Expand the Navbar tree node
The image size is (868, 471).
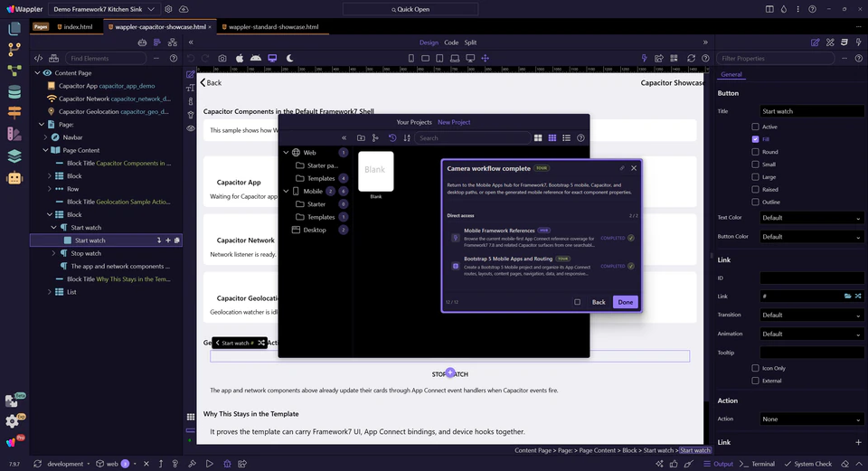[45, 137]
